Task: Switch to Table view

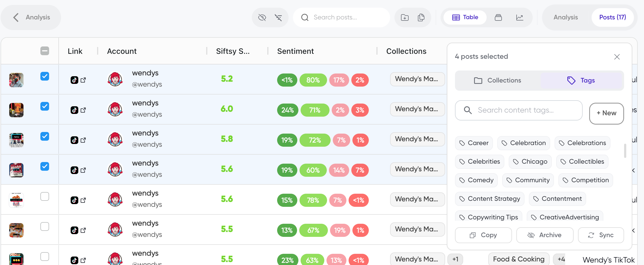Action: pyautogui.click(x=465, y=17)
